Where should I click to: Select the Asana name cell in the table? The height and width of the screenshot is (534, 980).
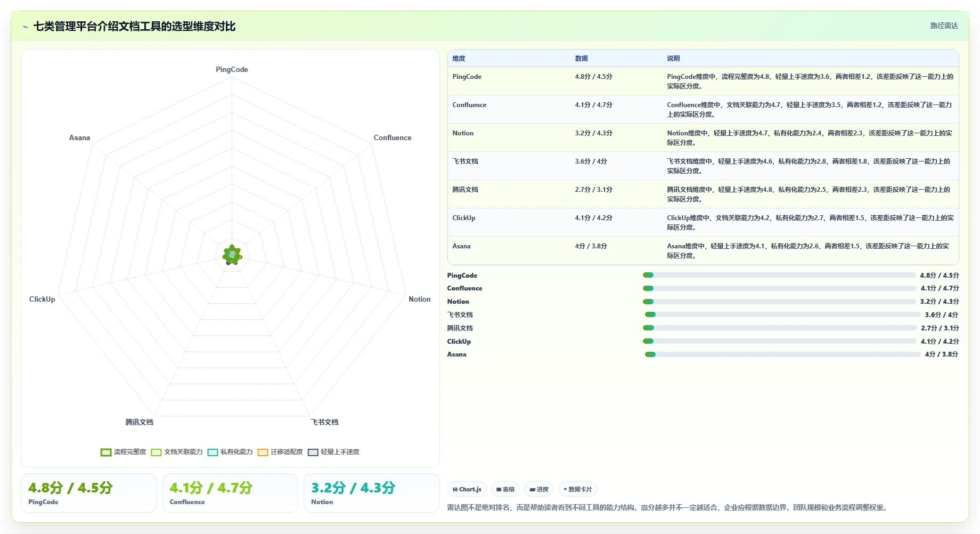[x=509, y=250]
